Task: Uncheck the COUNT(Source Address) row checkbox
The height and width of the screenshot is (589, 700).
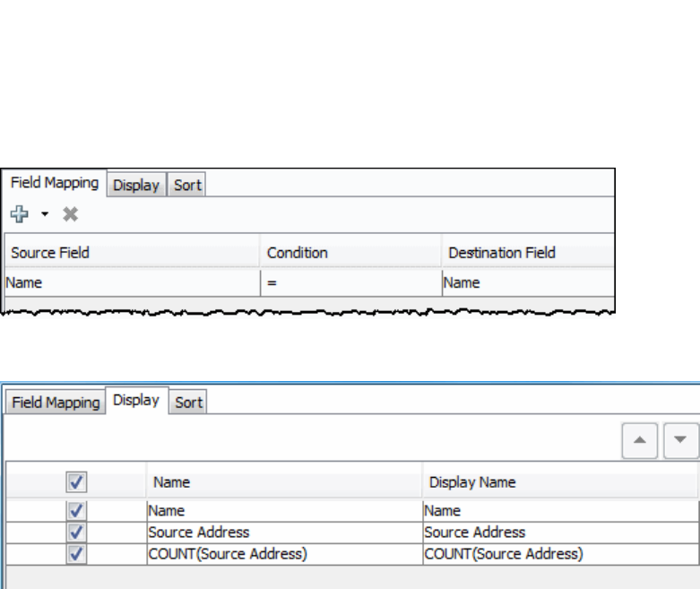Action: coord(76,553)
